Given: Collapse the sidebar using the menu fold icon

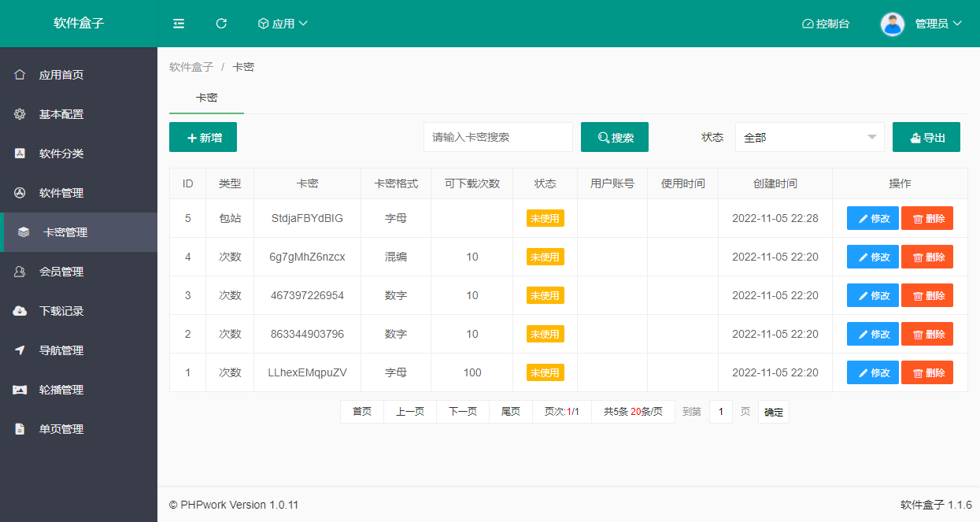Looking at the screenshot, I should 179,24.
